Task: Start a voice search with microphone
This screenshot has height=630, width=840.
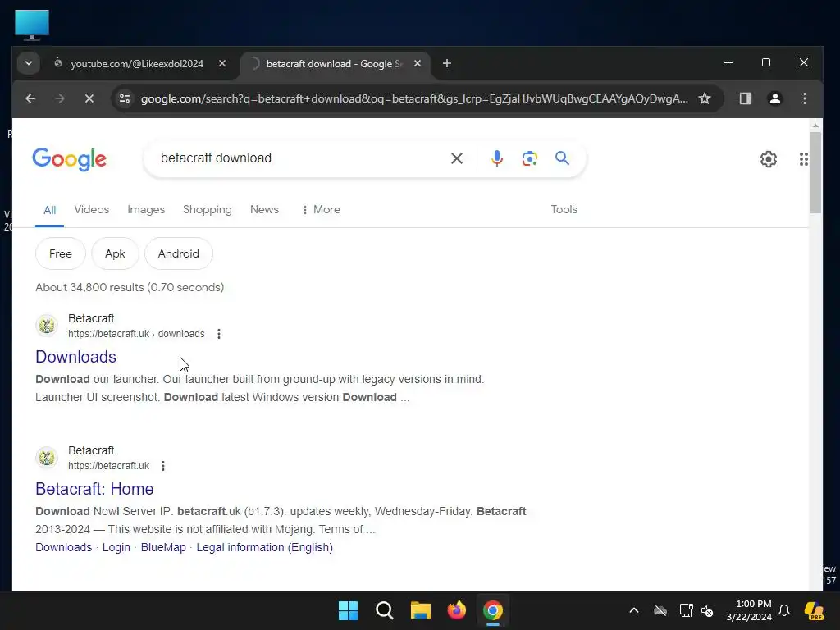Action: pyautogui.click(x=496, y=158)
